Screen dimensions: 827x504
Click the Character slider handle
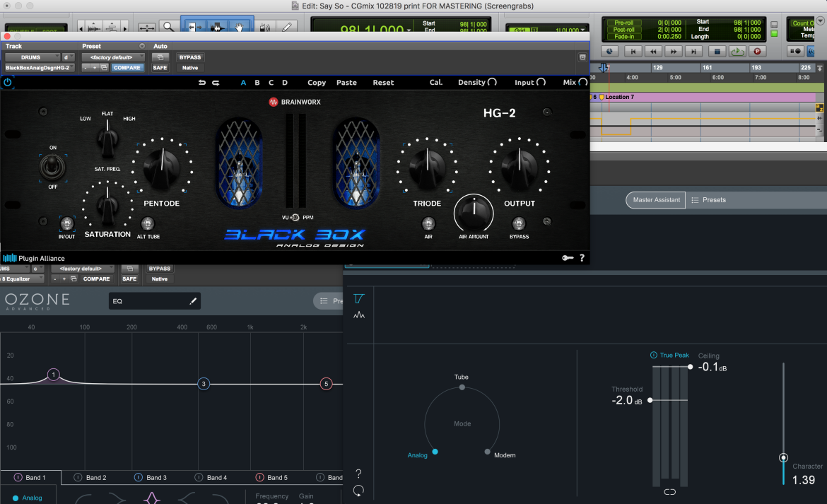pos(784,457)
